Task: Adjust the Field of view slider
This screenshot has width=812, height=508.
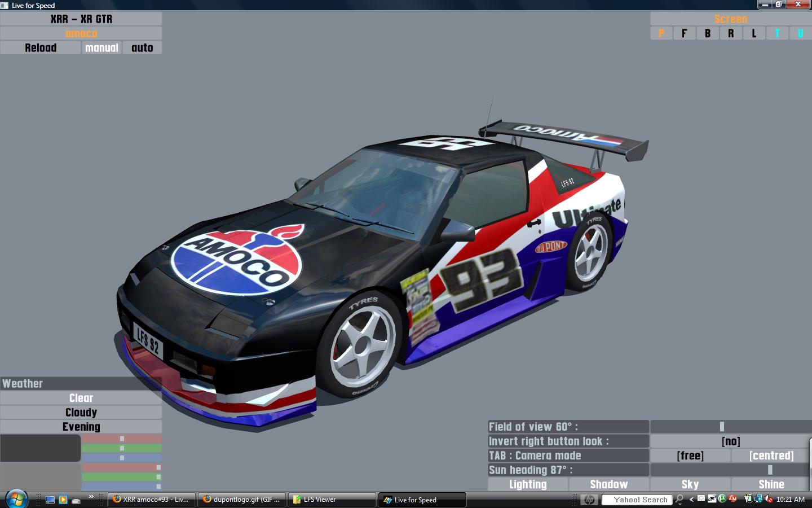Action: pyautogui.click(x=731, y=427)
